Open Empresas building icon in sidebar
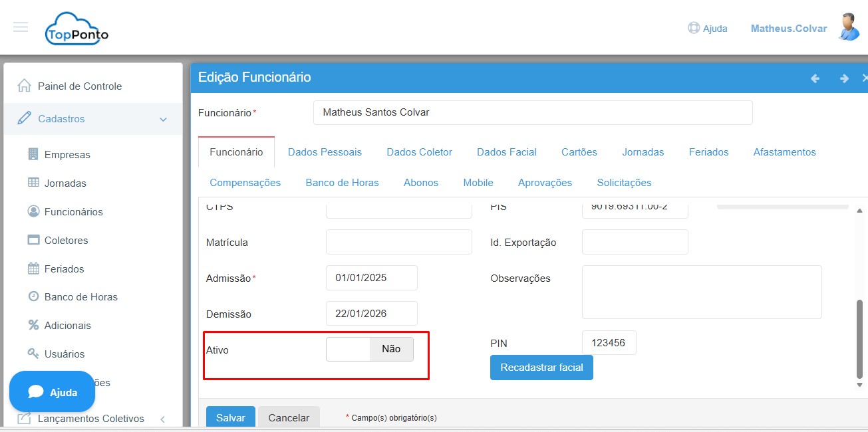This screenshot has width=868, height=432. [x=33, y=154]
